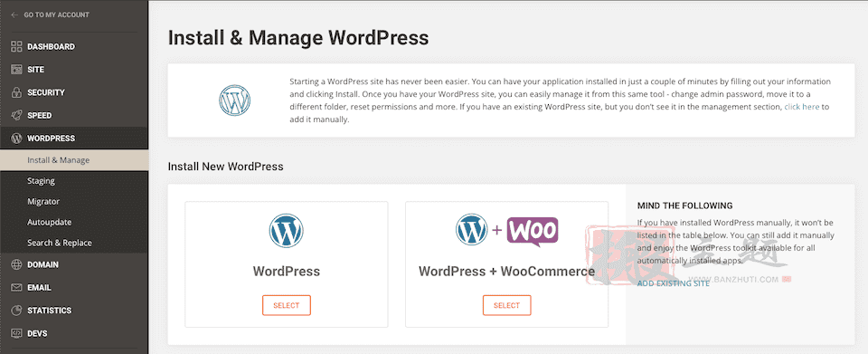This screenshot has width=868, height=354.
Task: Click the WordPress logo on the WordPress card
Action: pos(287,231)
